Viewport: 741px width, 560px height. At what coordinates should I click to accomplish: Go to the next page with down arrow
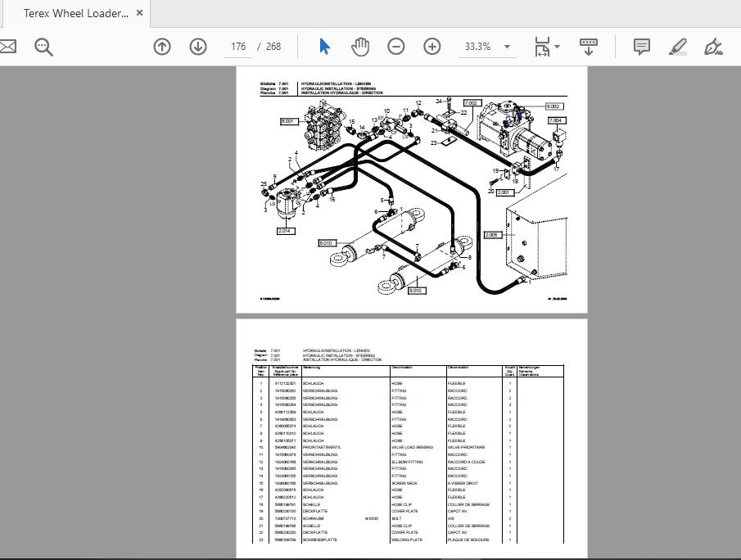click(x=198, y=47)
